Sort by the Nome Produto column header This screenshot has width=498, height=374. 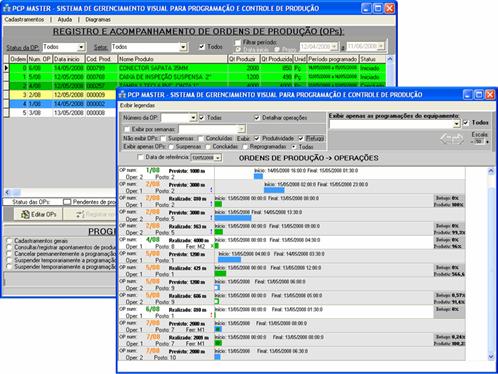173,59
